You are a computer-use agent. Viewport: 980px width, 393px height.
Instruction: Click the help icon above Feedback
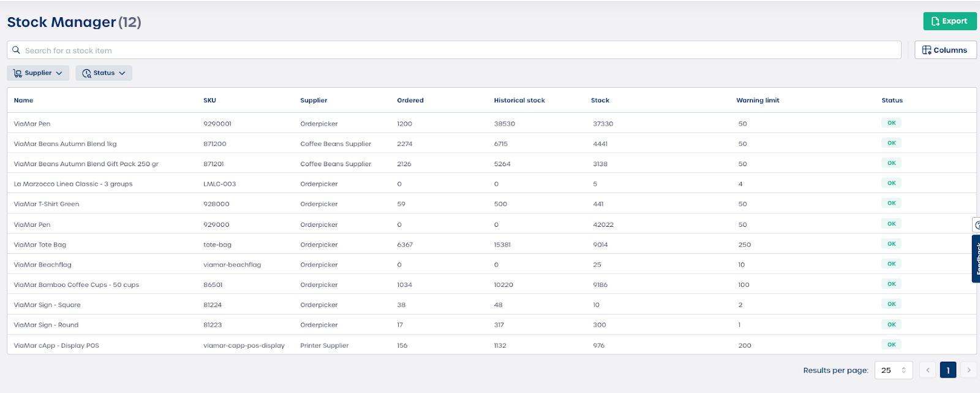click(976, 225)
